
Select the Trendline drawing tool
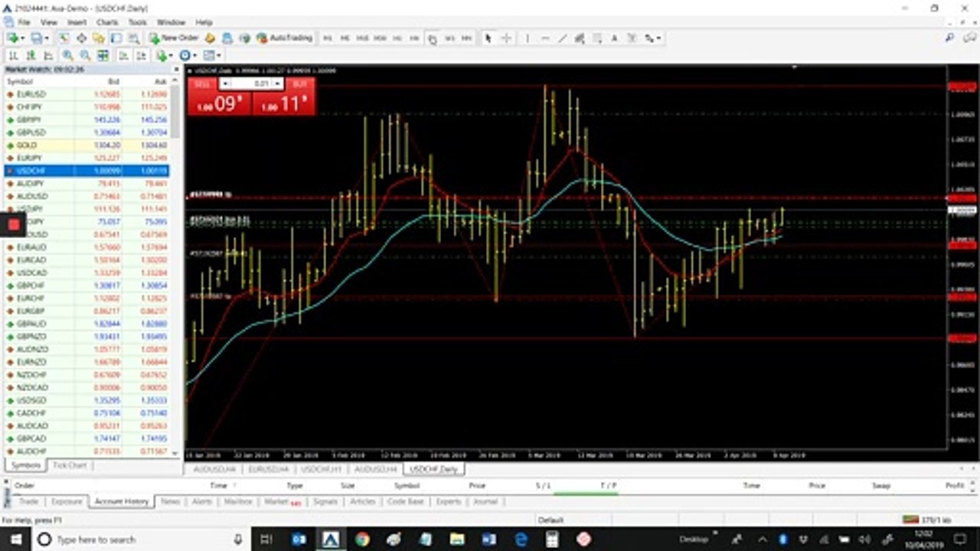pos(563,37)
